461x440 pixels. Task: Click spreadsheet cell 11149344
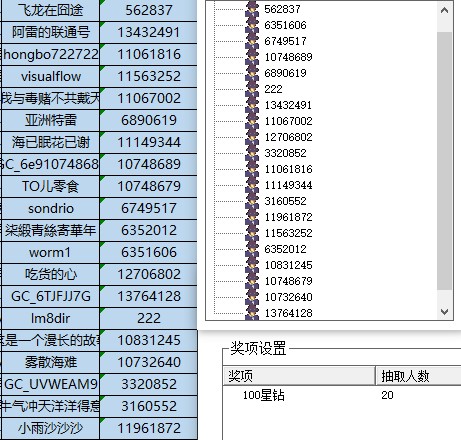(x=149, y=142)
